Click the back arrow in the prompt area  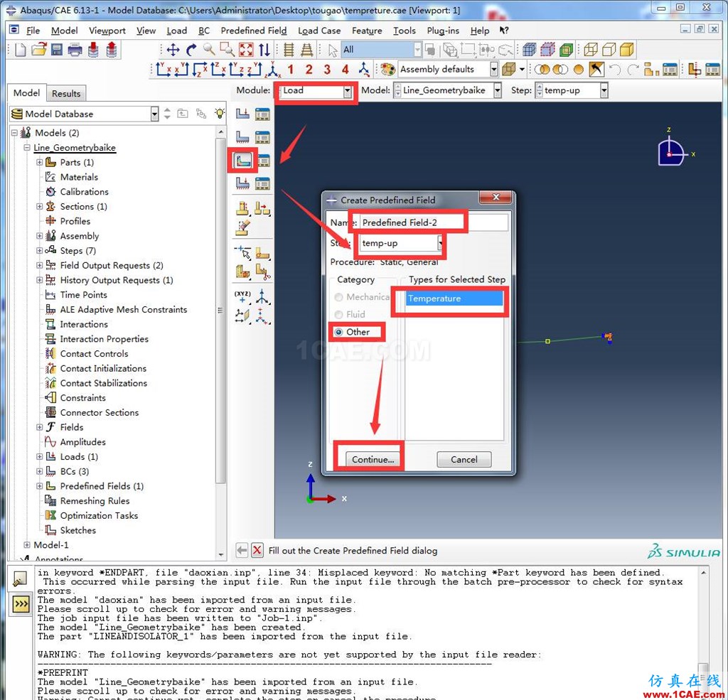242,551
